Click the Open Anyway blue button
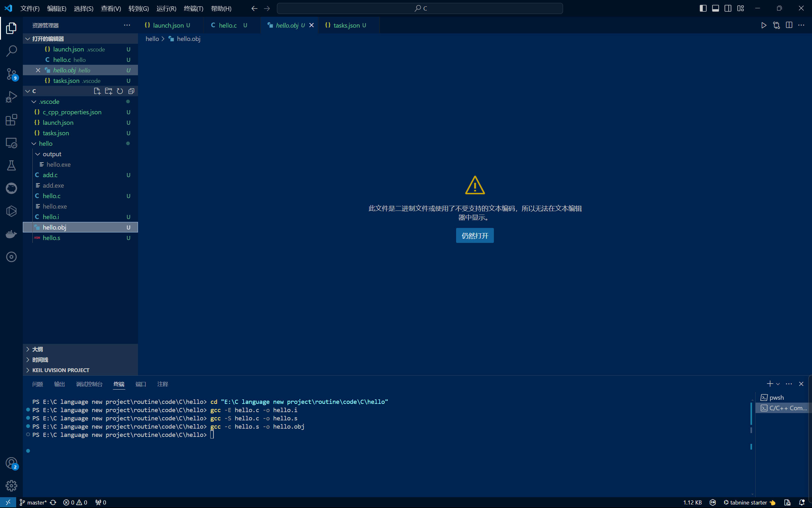Viewport: 812px width, 508px height. pos(475,236)
